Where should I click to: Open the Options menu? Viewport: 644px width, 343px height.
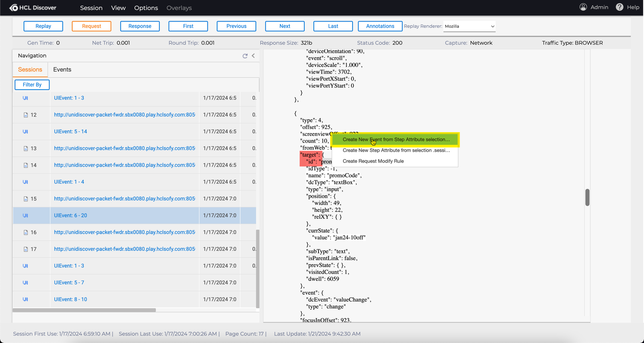146,8
